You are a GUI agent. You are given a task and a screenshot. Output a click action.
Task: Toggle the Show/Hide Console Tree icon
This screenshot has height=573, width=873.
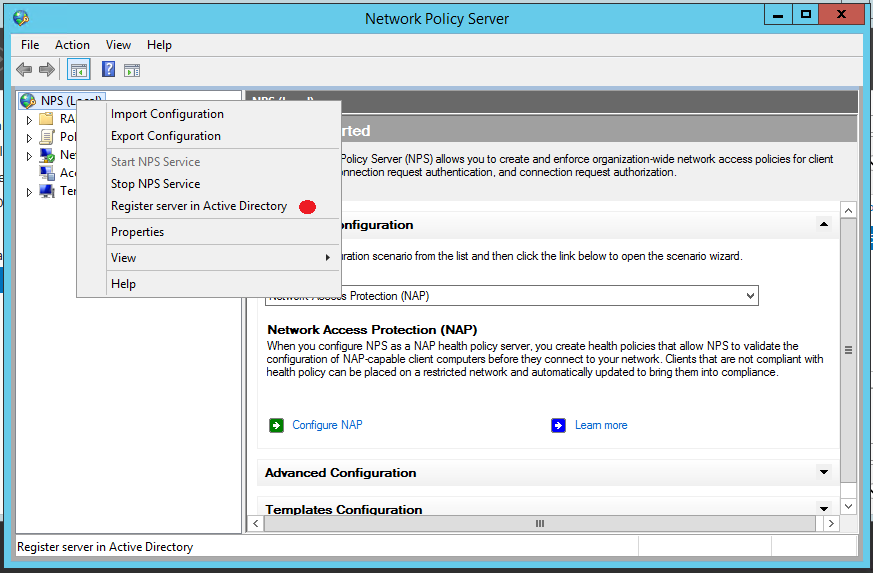point(79,70)
